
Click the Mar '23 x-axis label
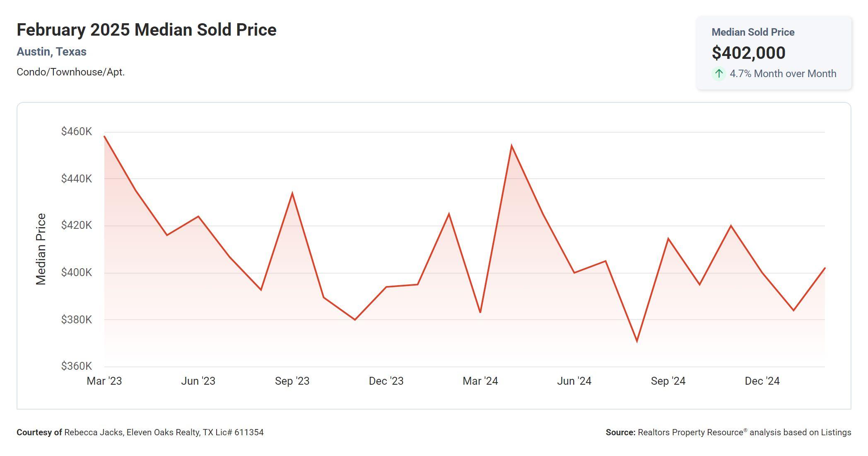point(104,381)
